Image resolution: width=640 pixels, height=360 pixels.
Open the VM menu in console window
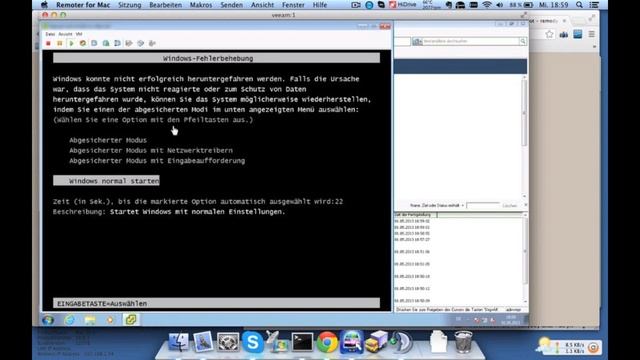click(x=79, y=34)
